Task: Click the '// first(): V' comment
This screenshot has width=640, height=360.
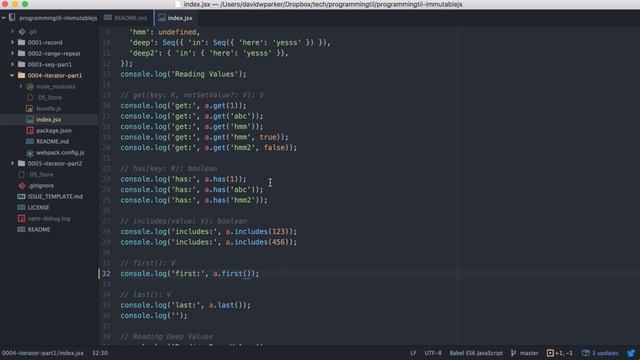Action: tap(148, 263)
